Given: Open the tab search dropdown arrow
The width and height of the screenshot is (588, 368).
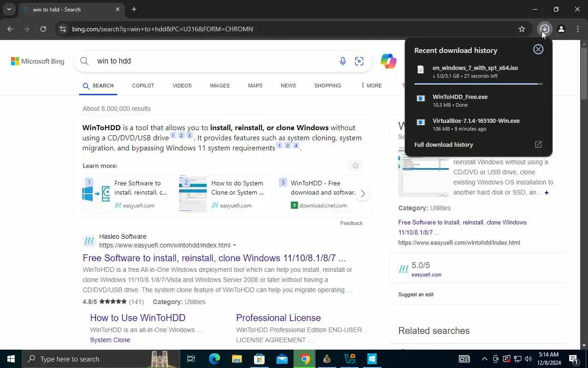Looking at the screenshot, I should pyautogui.click(x=9, y=9).
